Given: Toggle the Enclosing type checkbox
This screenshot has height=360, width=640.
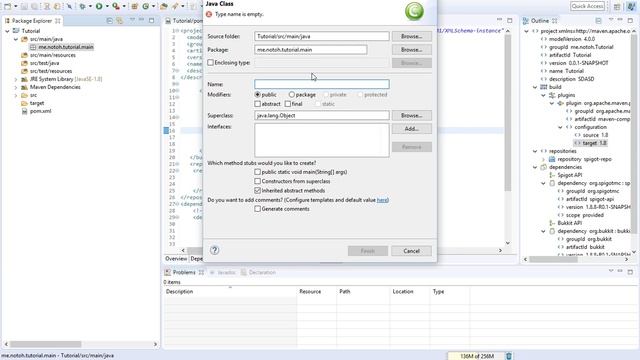Looking at the screenshot, I should coord(211,62).
